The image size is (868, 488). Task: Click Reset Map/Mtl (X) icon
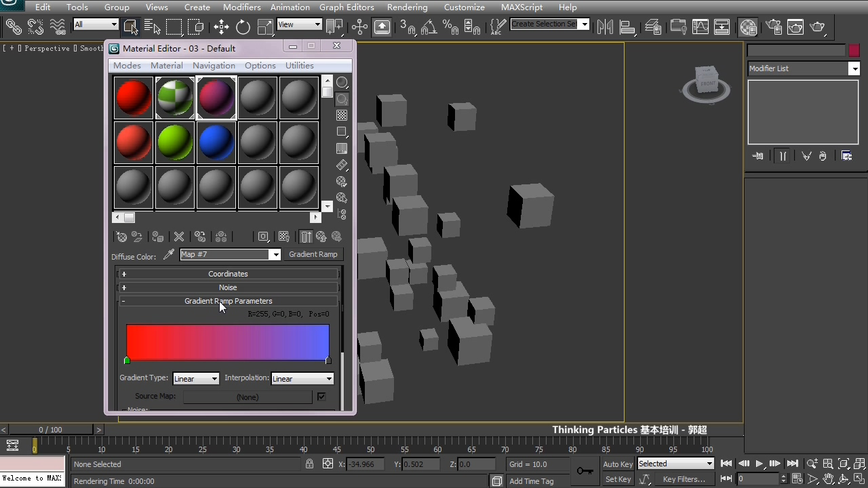179,237
